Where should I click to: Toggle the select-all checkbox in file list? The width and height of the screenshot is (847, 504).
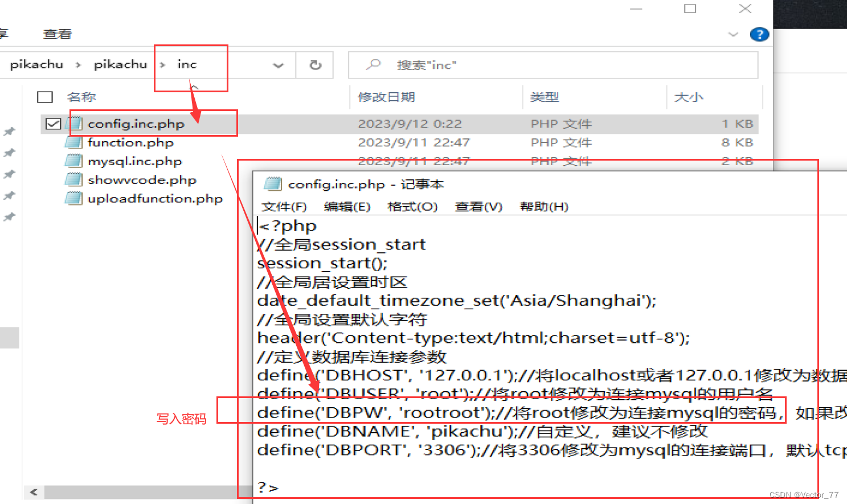point(44,96)
